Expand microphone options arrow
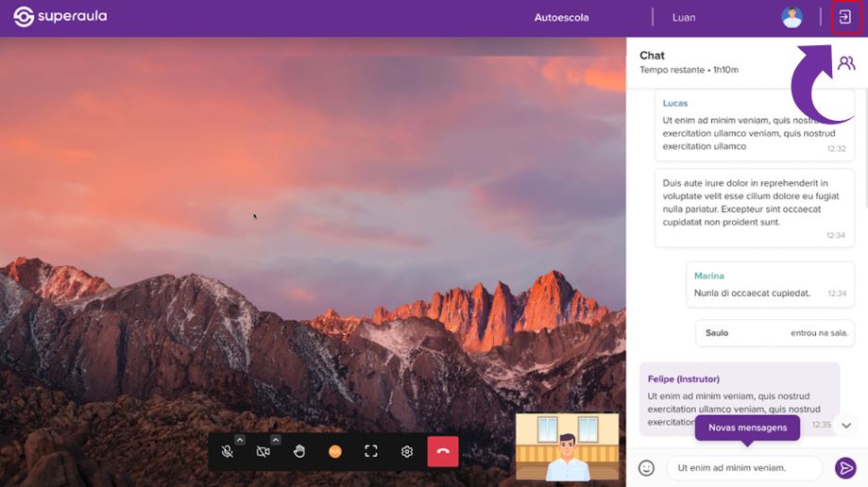The width and height of the screenshot is (868, 487). (240, 440)
